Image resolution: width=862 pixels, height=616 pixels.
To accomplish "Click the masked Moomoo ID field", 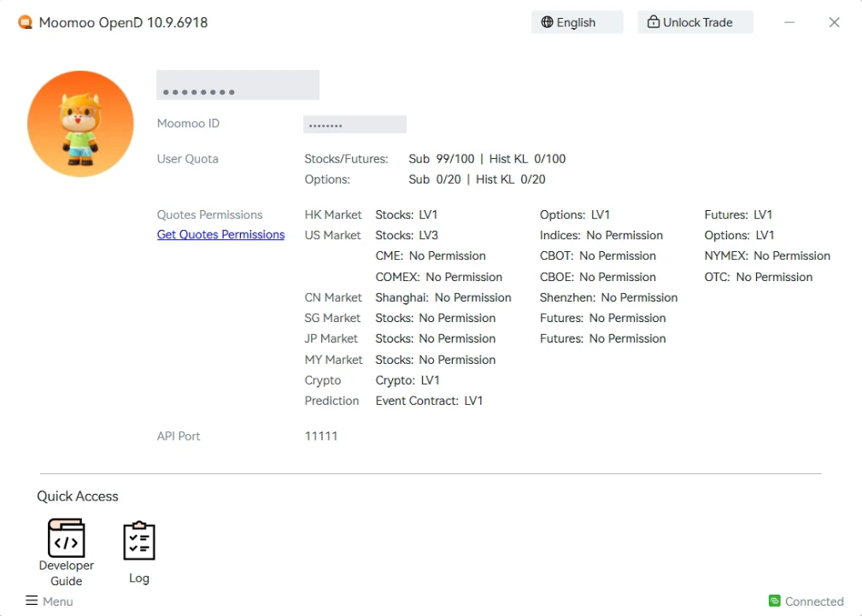I will (x=355, y=124).
